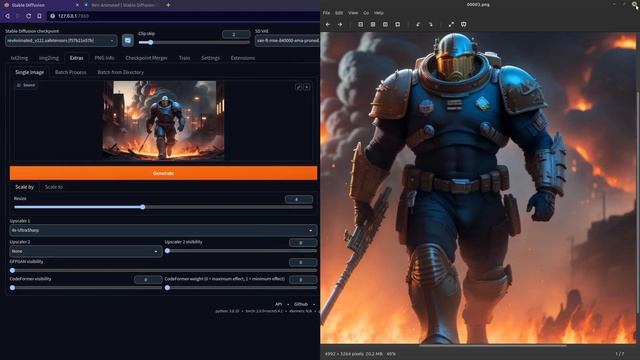The image size is (640, 360).
Task: Open the Train tab
Action: click(184, 58)
